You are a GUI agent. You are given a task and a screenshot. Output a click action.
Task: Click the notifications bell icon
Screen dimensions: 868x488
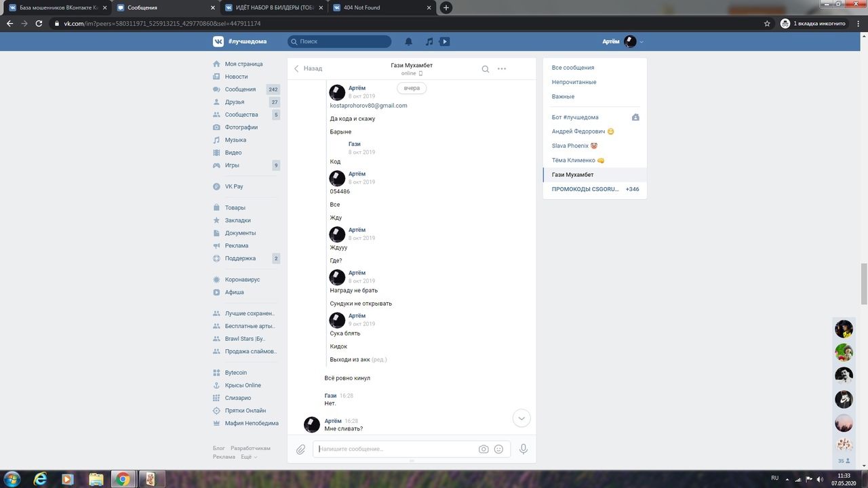pos(409,41)
